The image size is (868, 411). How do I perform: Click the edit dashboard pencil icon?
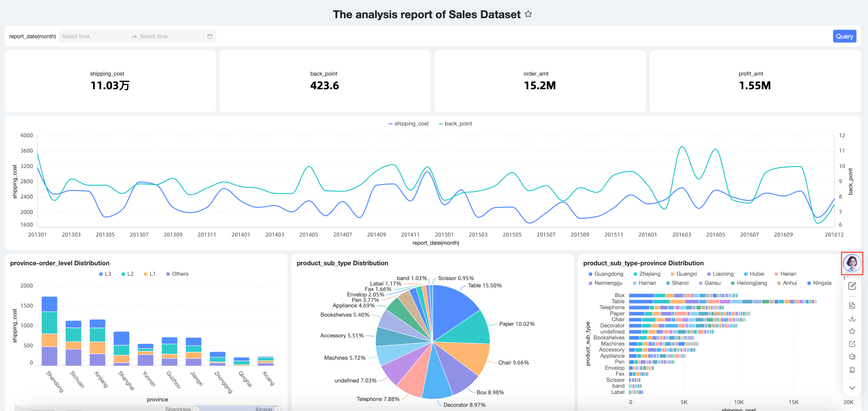pyautogui.click(x=852, y=286)
